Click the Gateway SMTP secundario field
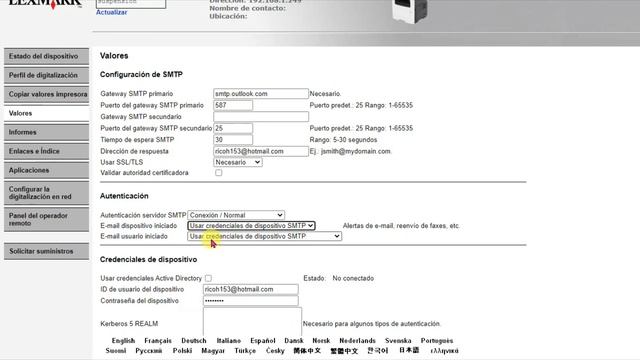 click(261, 117)
